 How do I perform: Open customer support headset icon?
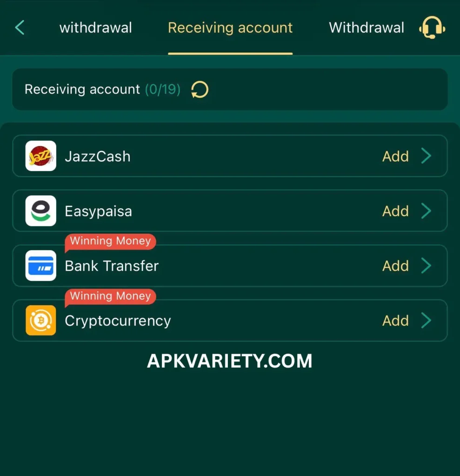(x=432, y=27)
